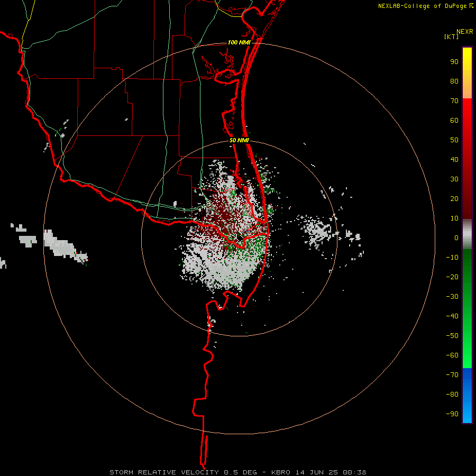The width and height of the screenshot is (476, 476).
Task: Click the -30 value on the velocity scale
Action: coord(452,297)
